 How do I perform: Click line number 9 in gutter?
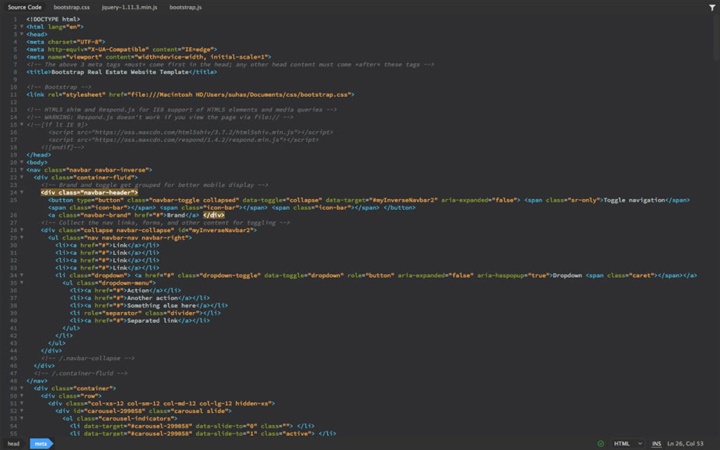(x=15, y=79)
